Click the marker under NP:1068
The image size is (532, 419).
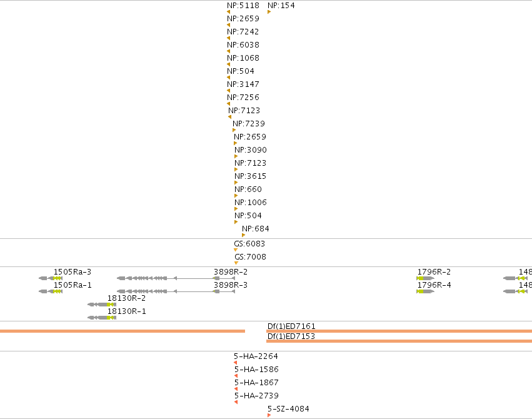(228, 64)
